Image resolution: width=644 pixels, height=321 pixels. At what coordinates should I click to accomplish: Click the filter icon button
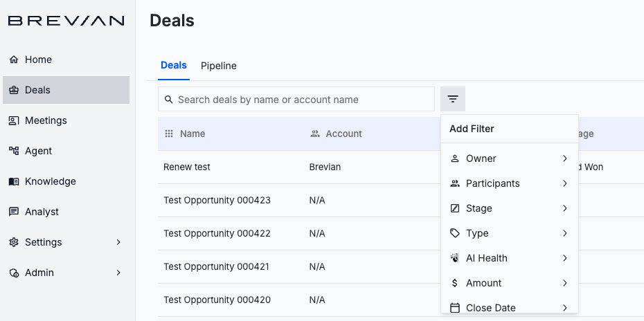453,99
